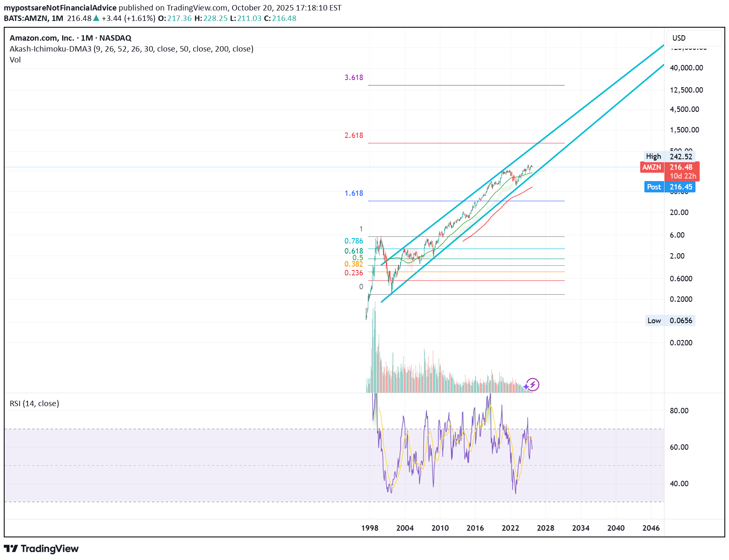Click the 3.618 Fibonacci level label

click(354, 78)
